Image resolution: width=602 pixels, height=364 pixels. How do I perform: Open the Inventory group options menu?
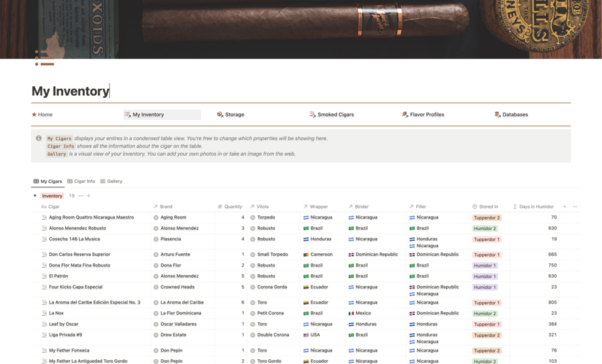(81, 196)
